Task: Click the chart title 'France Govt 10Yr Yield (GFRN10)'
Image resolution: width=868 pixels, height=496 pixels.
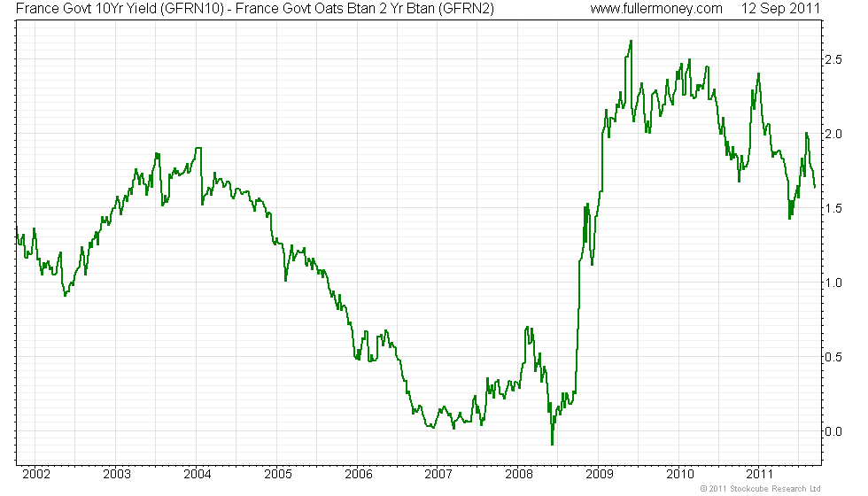Action: pyautogui.click(x=120, y=9)
